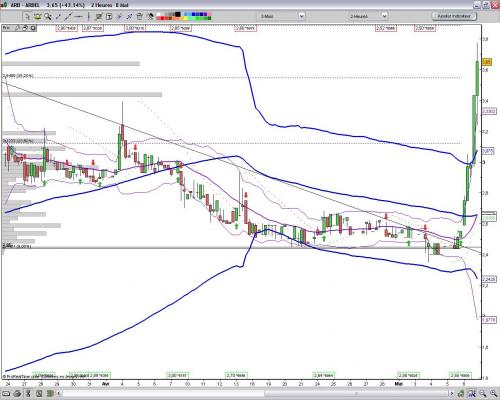The width and height of the screenshot is (500, 400).
Task: Pick the down-arrow marker tool
Action: click(129, 16)
